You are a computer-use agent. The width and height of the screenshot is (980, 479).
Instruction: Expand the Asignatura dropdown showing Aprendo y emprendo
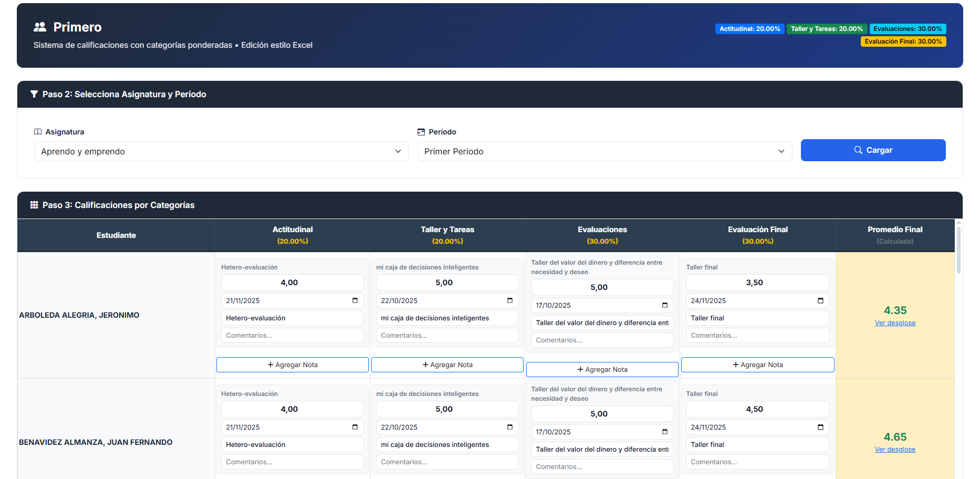tap(221, 151)
